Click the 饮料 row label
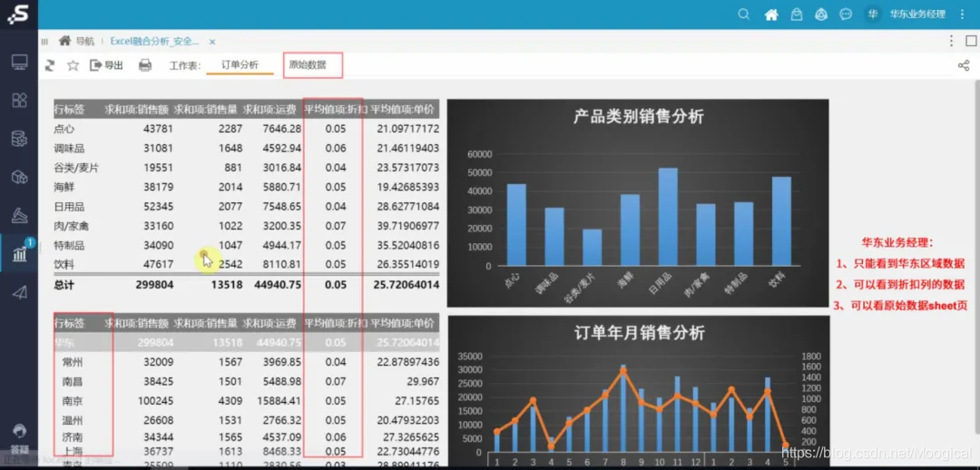The height and width of the screenshot is (470, 980). coord(64,264)
